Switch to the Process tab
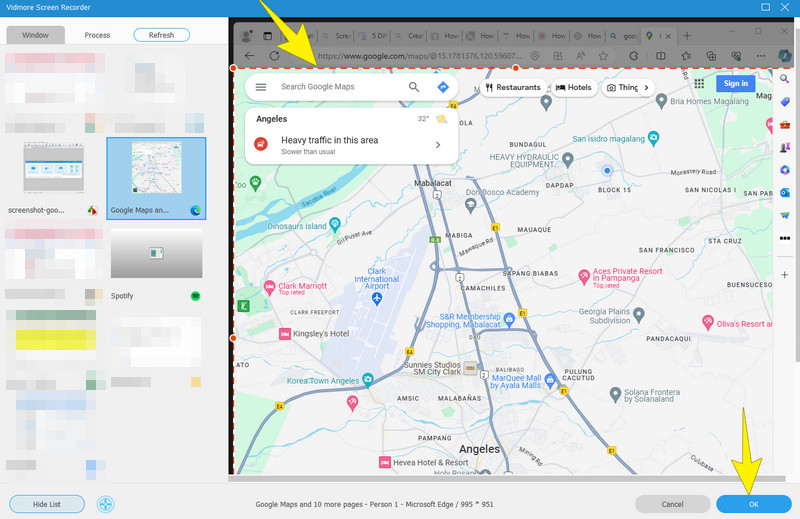 [x=97, y=35]
